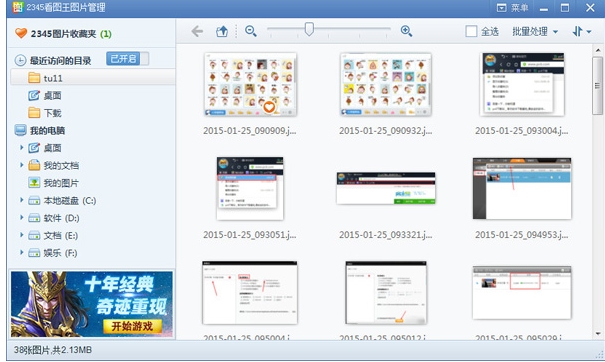The image size is (605, 362).
Task: Open the 批量处理 dropdown
Action: pos(535,32)
